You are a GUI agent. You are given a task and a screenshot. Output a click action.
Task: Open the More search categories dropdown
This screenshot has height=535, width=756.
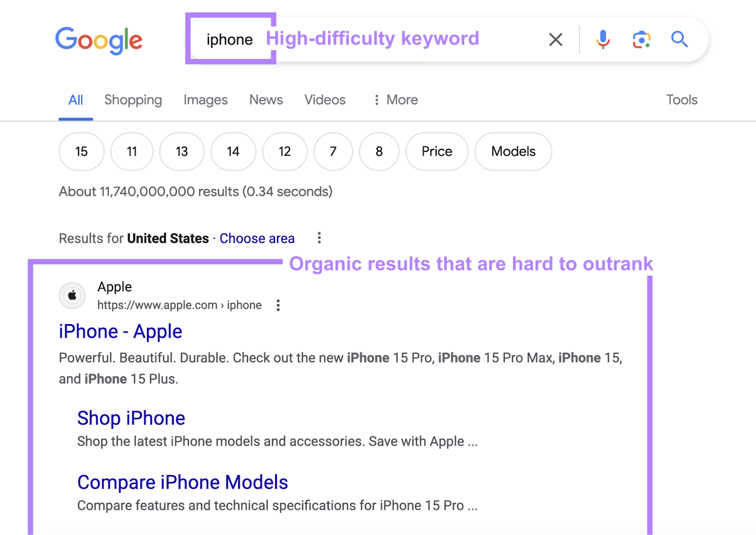395,100
